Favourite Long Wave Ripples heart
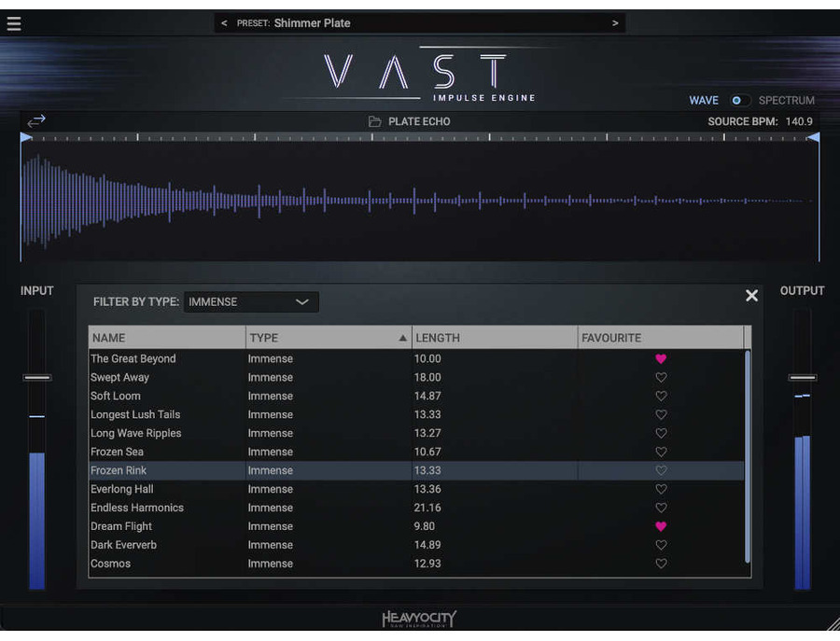 661,433
